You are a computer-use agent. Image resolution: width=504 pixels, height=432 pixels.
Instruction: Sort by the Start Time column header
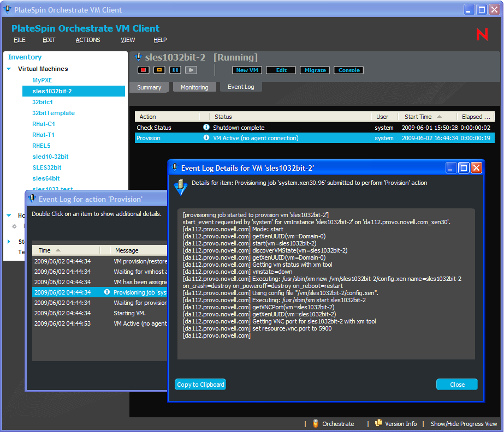coord(422,117)
